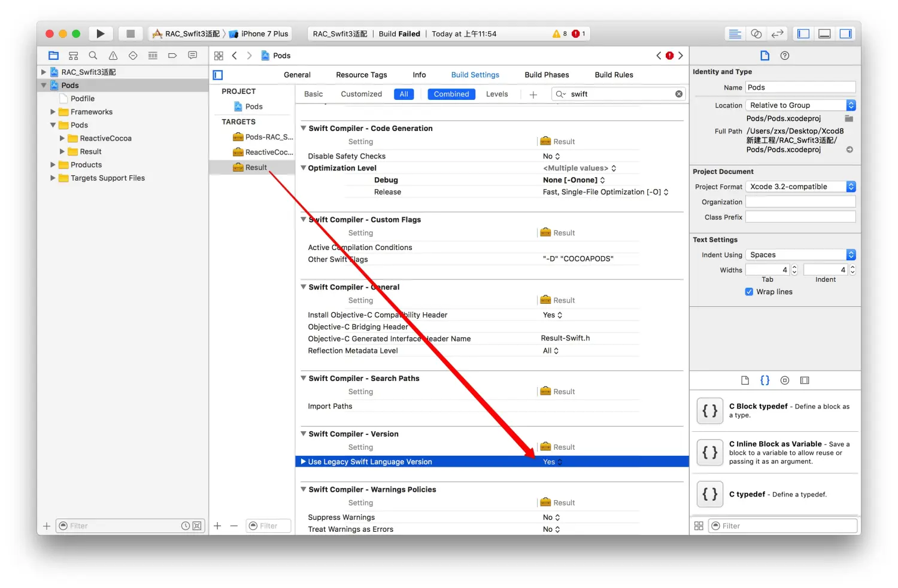This screenshot has width=898, height=588.
Task: Go back in editor history
Action: 235,56
